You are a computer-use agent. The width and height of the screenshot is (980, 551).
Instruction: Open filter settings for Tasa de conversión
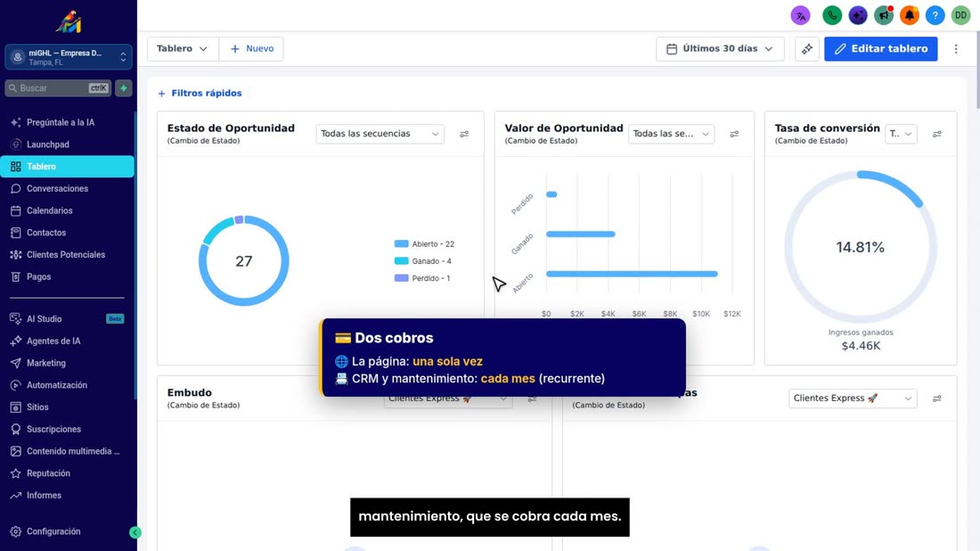point(936,134)
